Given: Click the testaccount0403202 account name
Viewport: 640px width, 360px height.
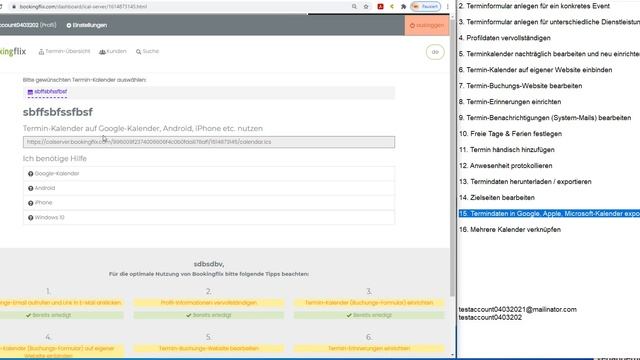Looking at the screenshot, I should coord(19,25).
